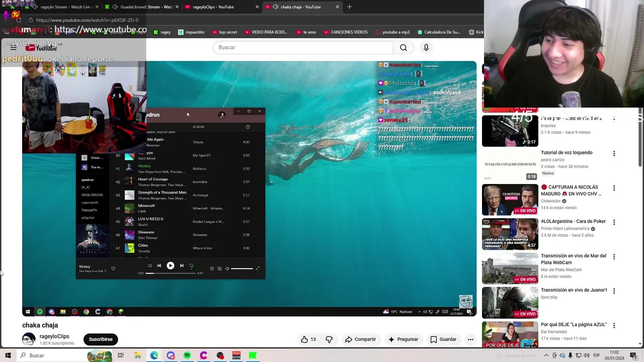
Task: Save video with Guardar button
Action: click(443, 339)
